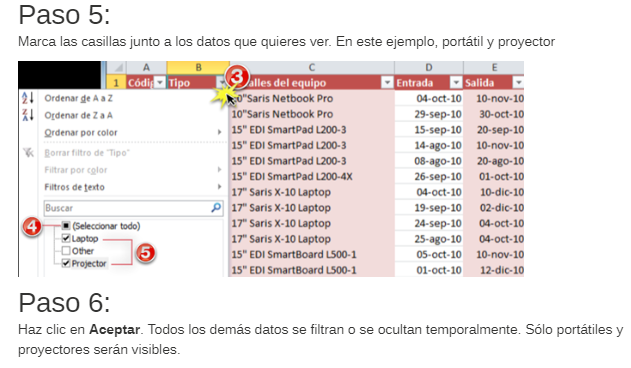Click the Salida cell 30-oct-10
631x368 pixels.
(x=494, y=114)
